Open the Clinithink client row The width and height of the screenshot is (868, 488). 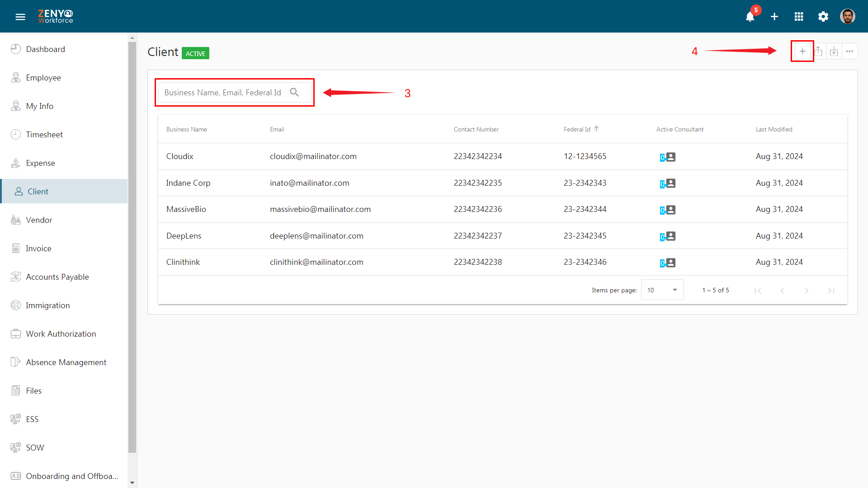(x=502, y=262)
